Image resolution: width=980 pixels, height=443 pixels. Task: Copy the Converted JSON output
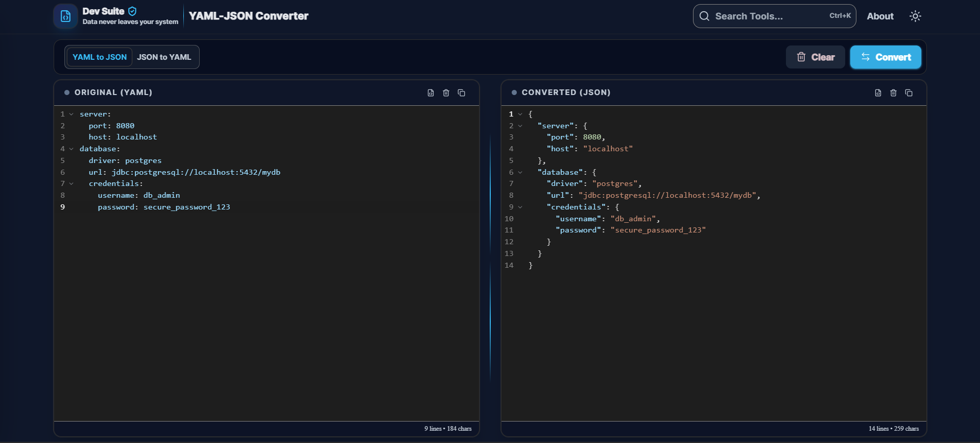[x=909, y=93]
